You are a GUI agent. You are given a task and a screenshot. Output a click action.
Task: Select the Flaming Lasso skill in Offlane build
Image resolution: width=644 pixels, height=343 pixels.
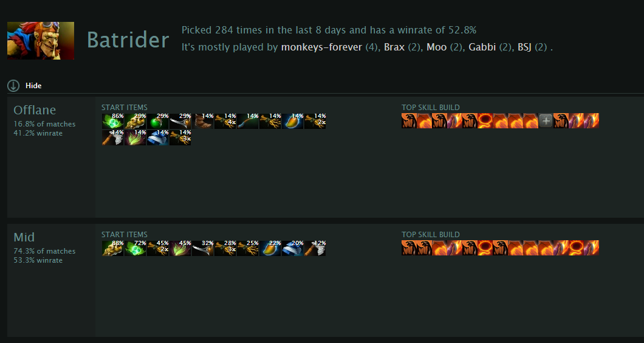click(x=485, y=121)
